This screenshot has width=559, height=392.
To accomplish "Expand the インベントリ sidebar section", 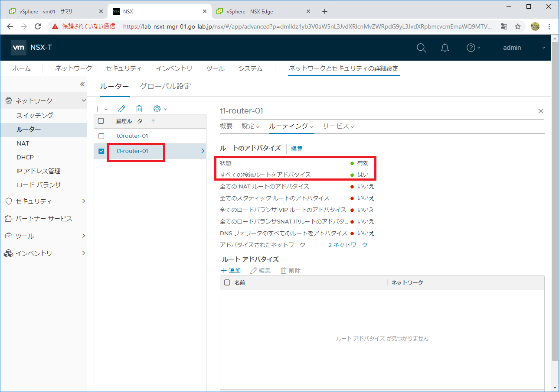I will point(83,253).
